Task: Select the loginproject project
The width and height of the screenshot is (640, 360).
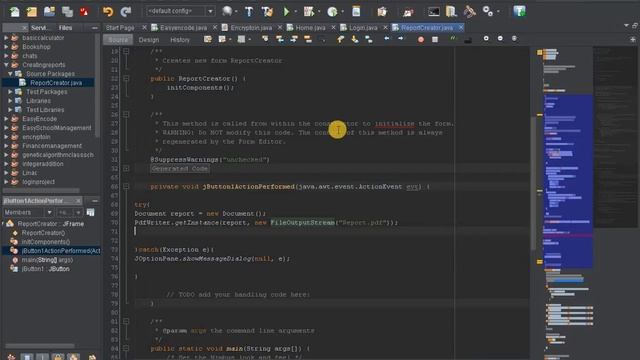Action: tap(38, 182)
